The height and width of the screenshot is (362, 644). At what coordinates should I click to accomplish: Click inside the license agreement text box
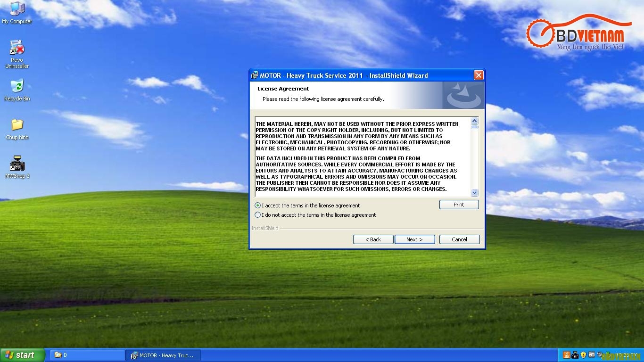(363, 156)
